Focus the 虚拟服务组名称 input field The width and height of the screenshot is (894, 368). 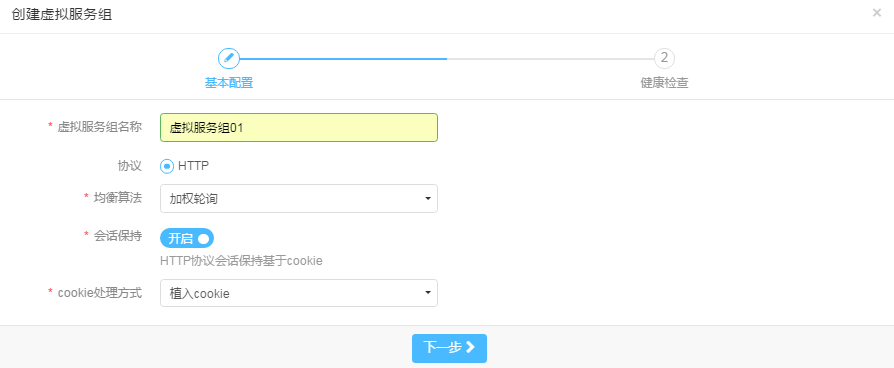[299, 127]
